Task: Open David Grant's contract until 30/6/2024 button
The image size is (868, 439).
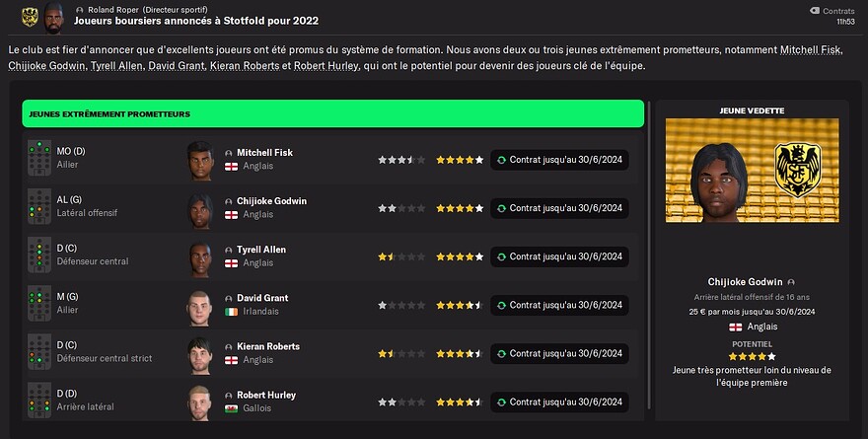Action: 559,305
